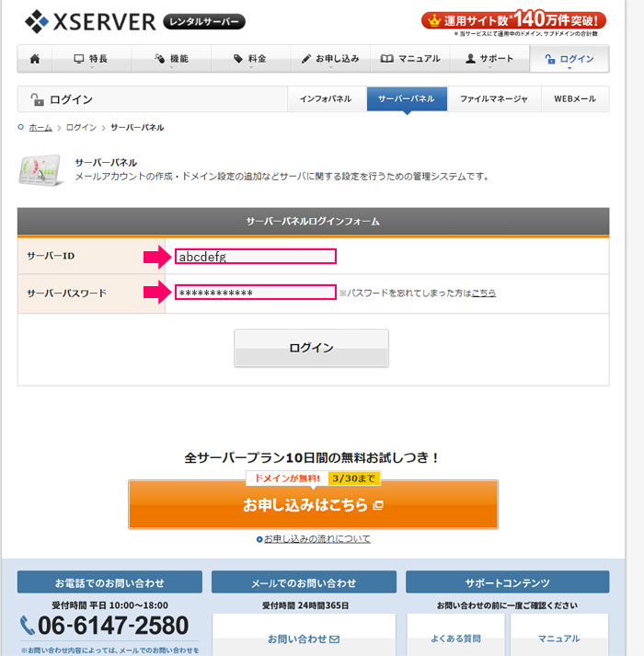
Task: Click the ログイン breadcrumb text
Action: (81, 127)
